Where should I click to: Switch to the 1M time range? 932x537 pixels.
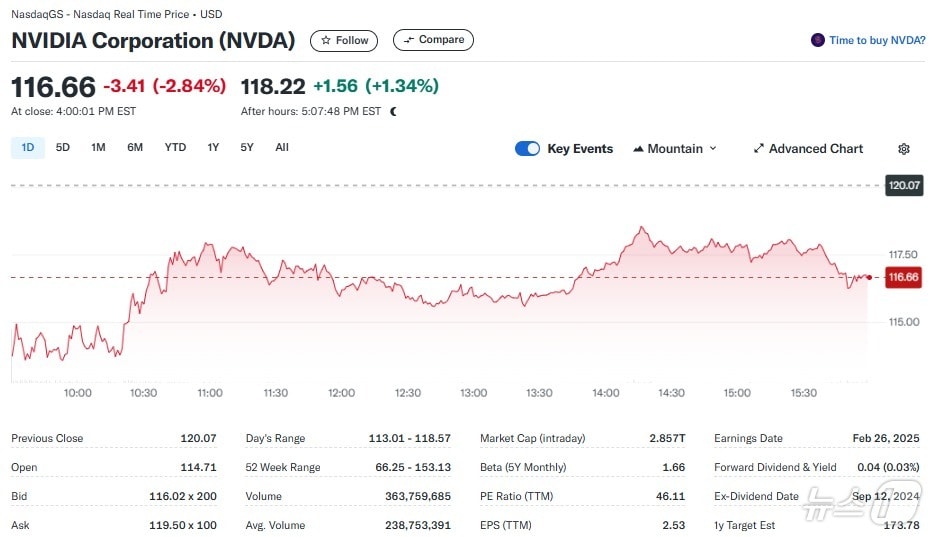pos(98,148)
